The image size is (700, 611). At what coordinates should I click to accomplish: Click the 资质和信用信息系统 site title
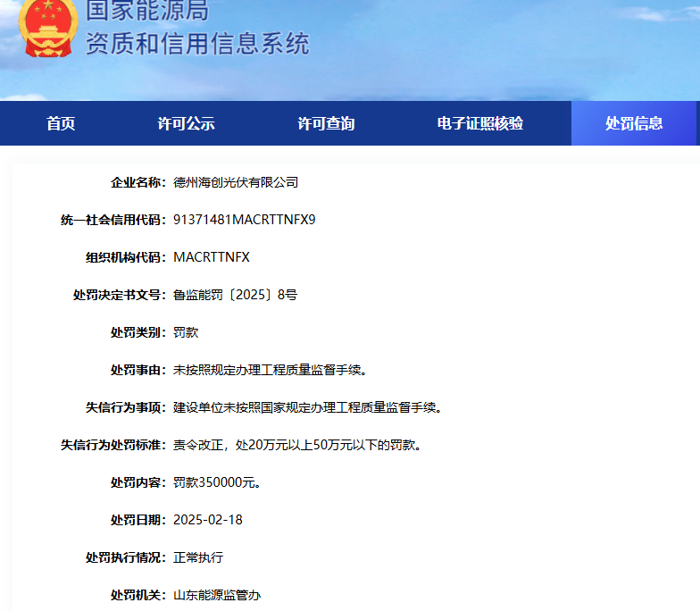(197, 43)
